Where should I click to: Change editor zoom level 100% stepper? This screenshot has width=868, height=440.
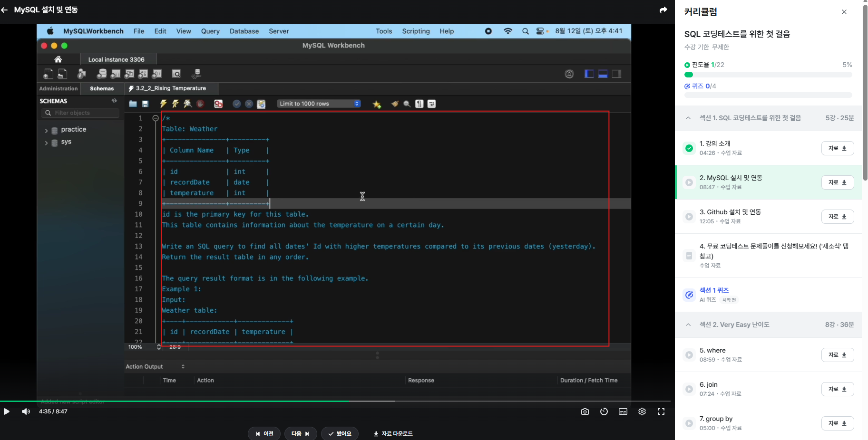click(159, 347)
